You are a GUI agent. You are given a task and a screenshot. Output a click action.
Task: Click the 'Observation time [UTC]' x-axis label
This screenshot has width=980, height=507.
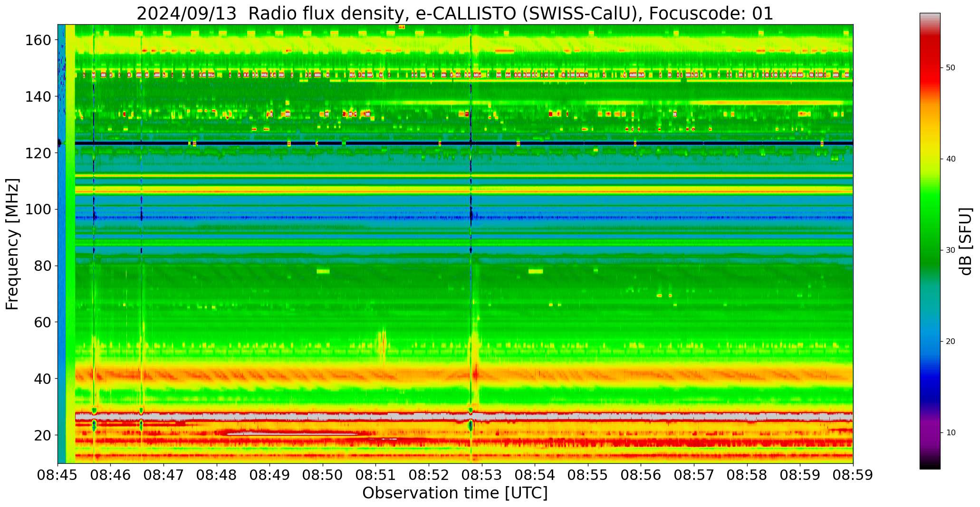(455, 493)
